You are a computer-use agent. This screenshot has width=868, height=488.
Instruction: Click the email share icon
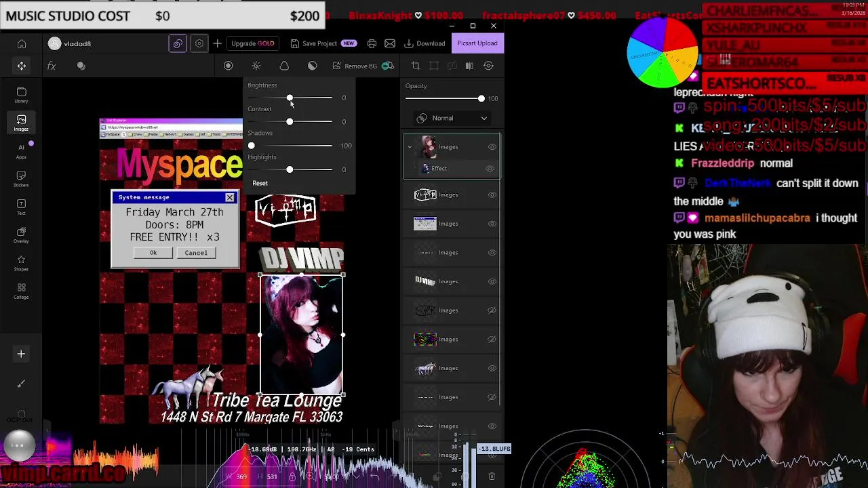click(x=390, y=43)
